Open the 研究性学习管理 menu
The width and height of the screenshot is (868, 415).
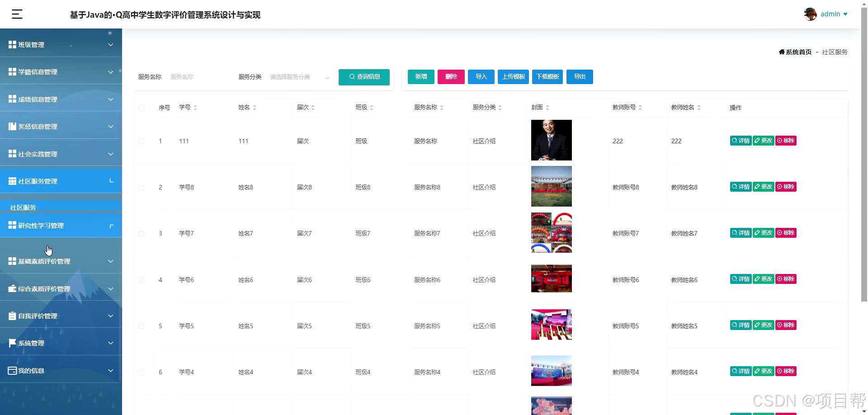coord(61,225)
